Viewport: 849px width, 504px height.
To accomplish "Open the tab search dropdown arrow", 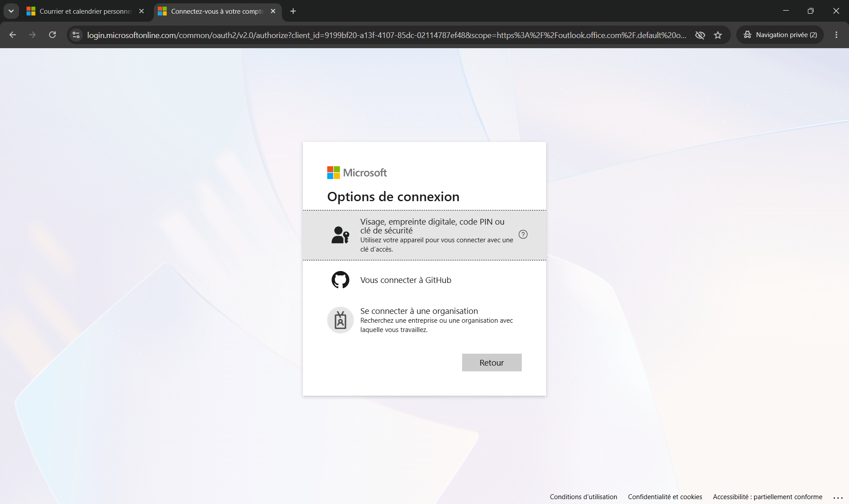I will tap(11, 11).
